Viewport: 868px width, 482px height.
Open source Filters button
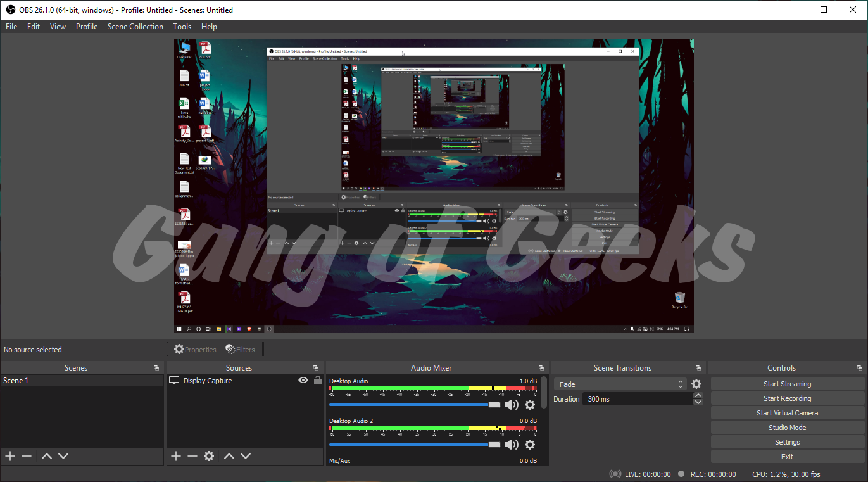pyautogui.click(x=241, y=349)
